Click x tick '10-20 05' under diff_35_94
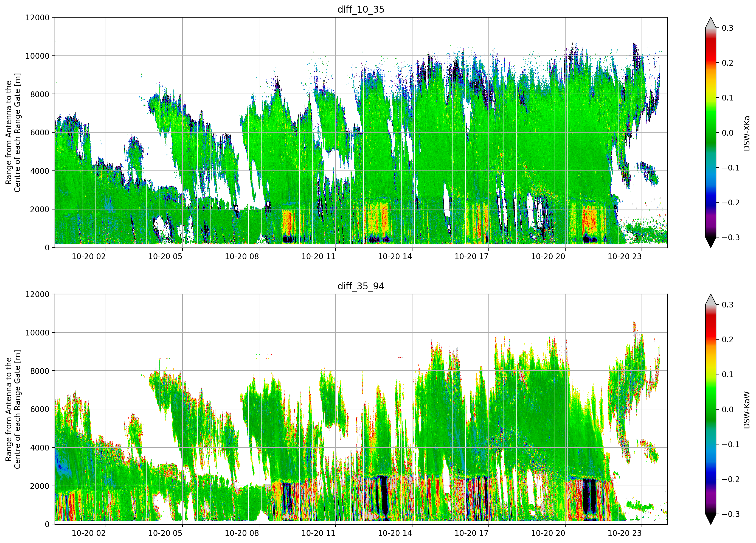 point(165,533)
